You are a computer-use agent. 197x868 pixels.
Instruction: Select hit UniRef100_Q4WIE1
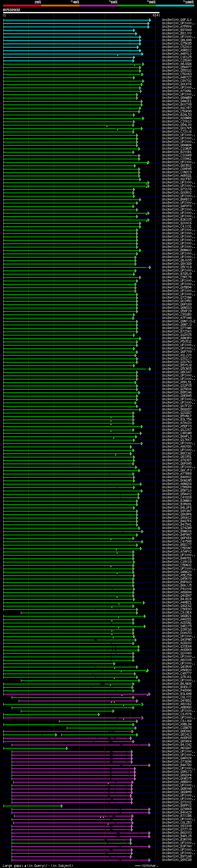pos(176,101)
